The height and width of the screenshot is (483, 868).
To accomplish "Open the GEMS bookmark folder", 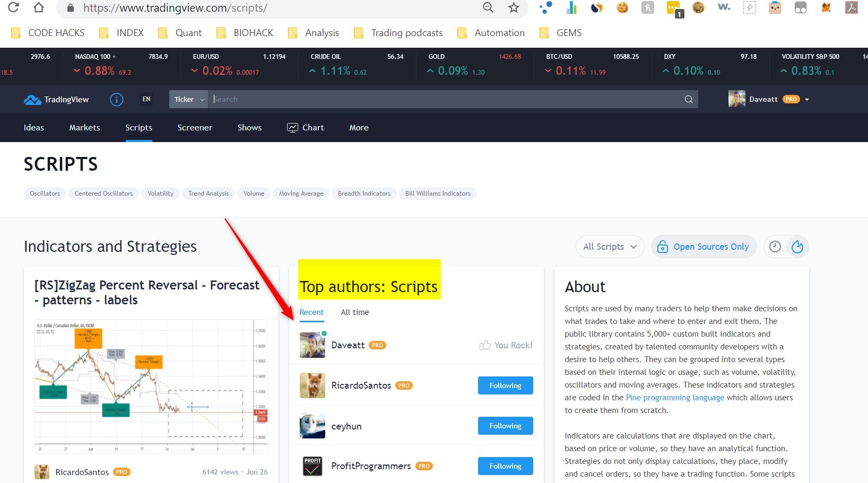I will [x=560, y=33].
